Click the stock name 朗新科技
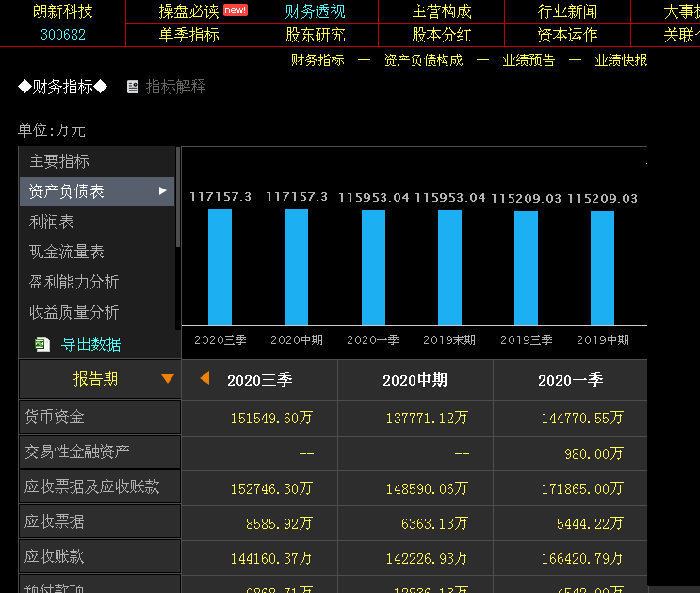Image resolution: width=700 pixels, height=593 pixels. pyautogui.click(x=63, y=11)
